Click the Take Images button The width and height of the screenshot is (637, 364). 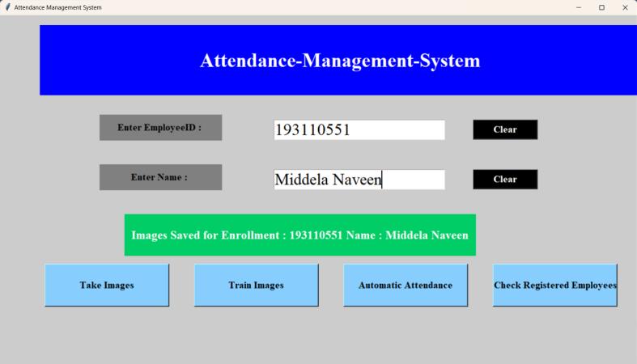pyautogui.click(x=107, y=286)
